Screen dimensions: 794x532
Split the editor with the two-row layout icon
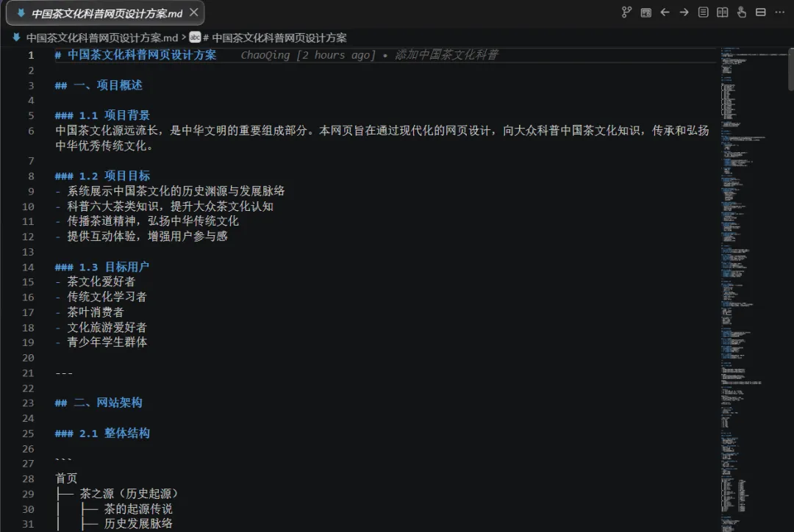[761, 12]
